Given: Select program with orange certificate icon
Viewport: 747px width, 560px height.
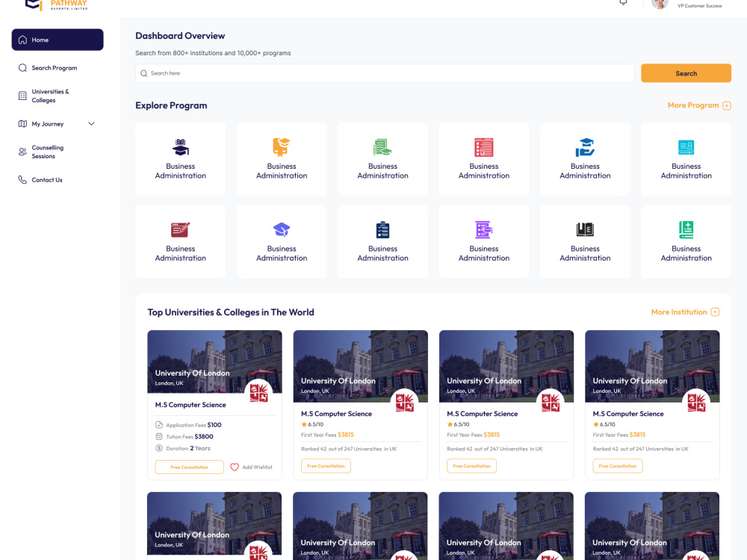Looking at the screenshot, I should click(x=282, y=159).
